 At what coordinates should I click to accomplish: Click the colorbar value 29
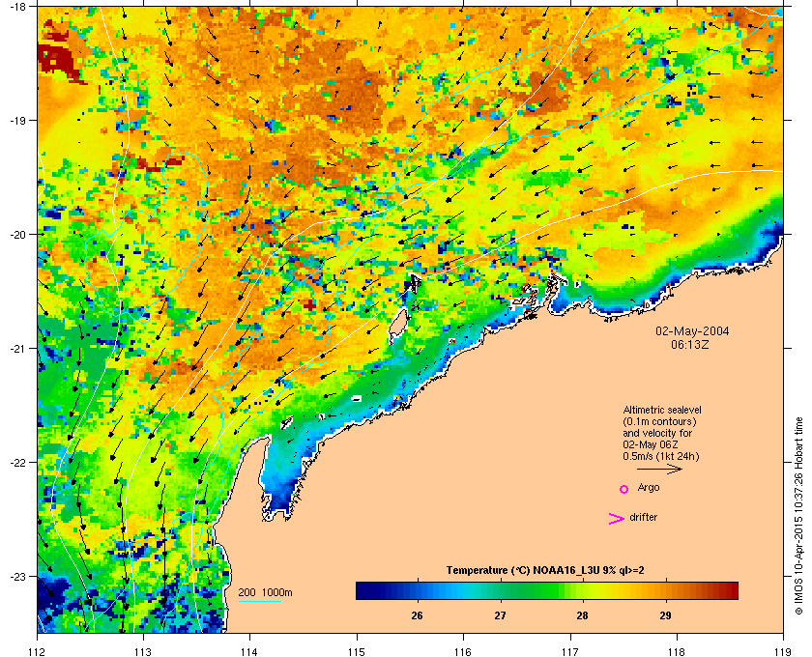click(665, 615)
